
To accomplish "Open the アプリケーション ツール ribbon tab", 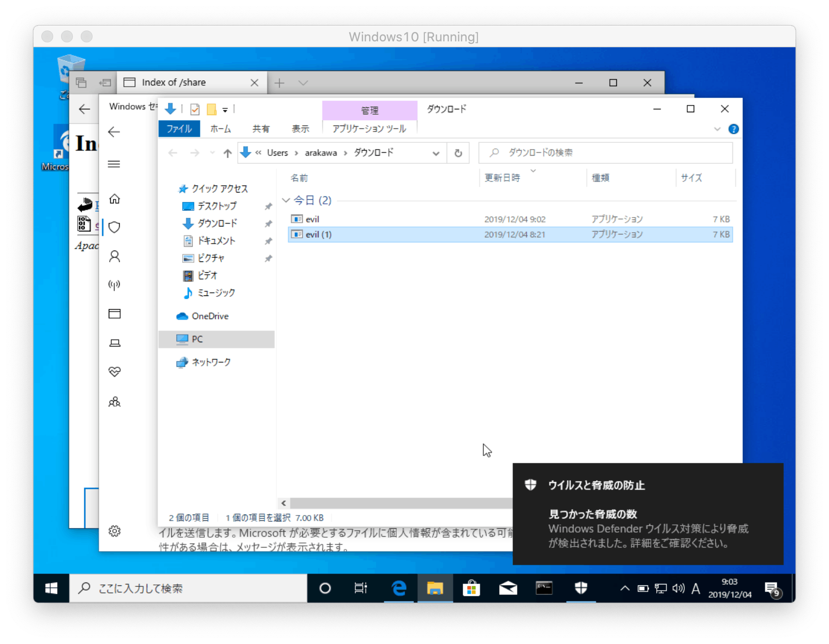I will [x=369, y=129].
